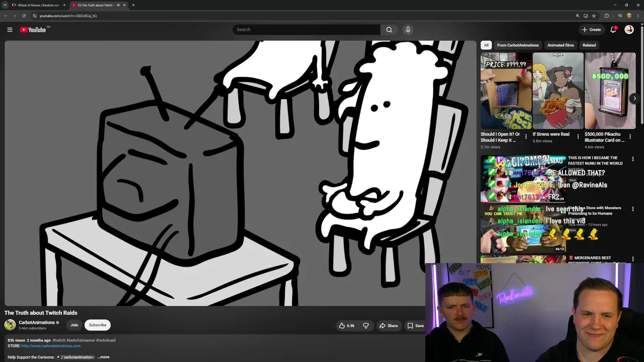
Task: Open options for Should I Open It short
Action: point(526,137)
